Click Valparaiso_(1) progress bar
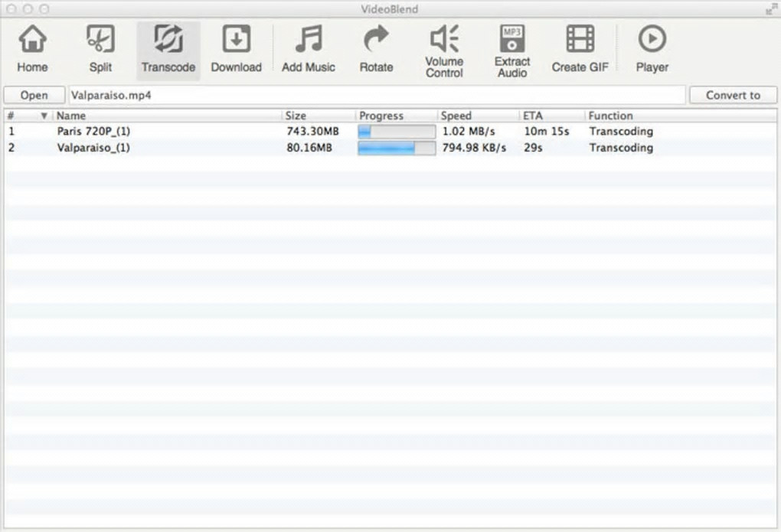 click(x=397, y=148)
